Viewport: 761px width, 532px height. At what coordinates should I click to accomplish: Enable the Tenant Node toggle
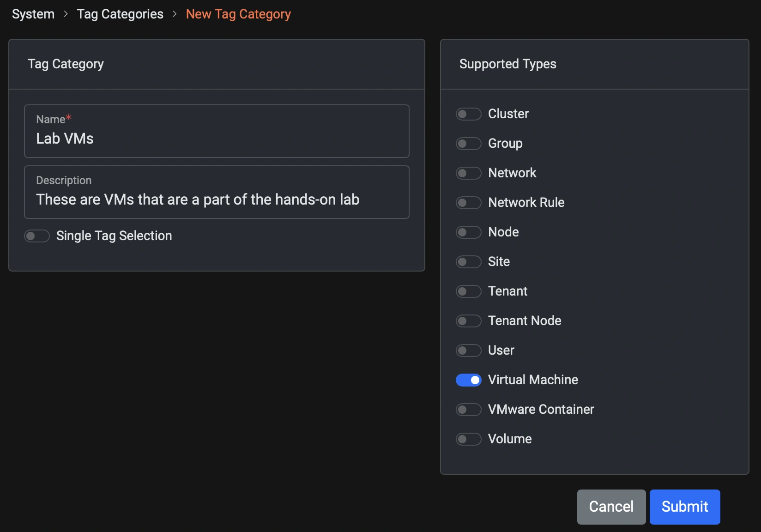tap(468, 321)
